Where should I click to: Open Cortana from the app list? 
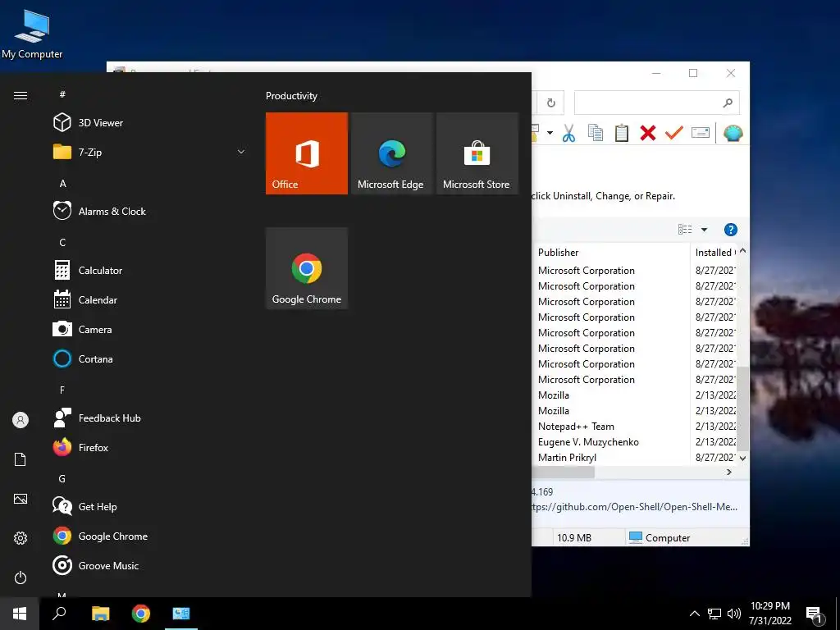[95, 359]
